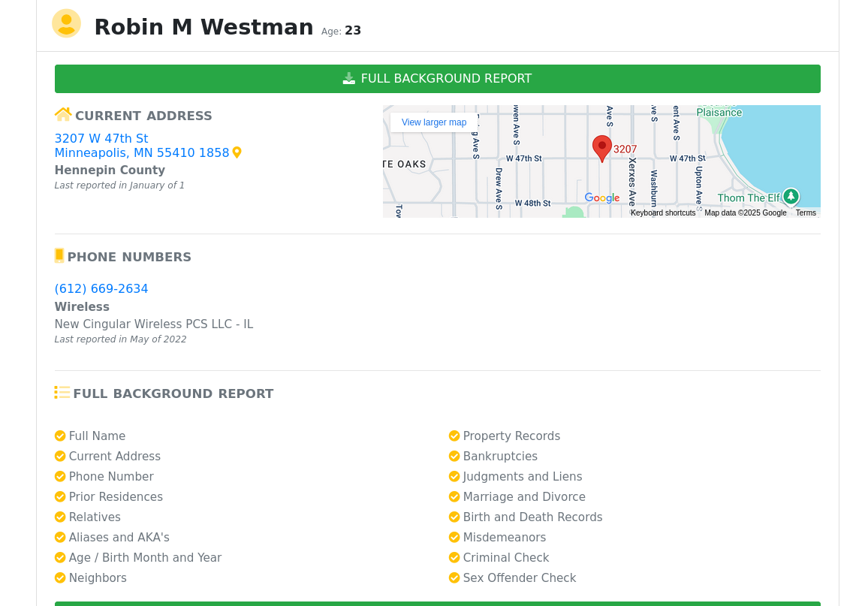Viewport: 868px width, 606px height.
Task: Click the red 3207 map marker
Action: pos(601,149)
